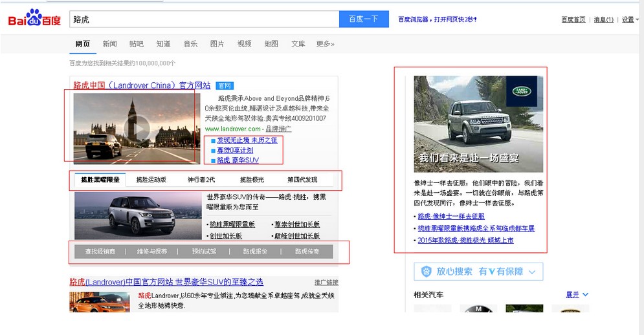Click the Discovery SUV ad image

478,124
